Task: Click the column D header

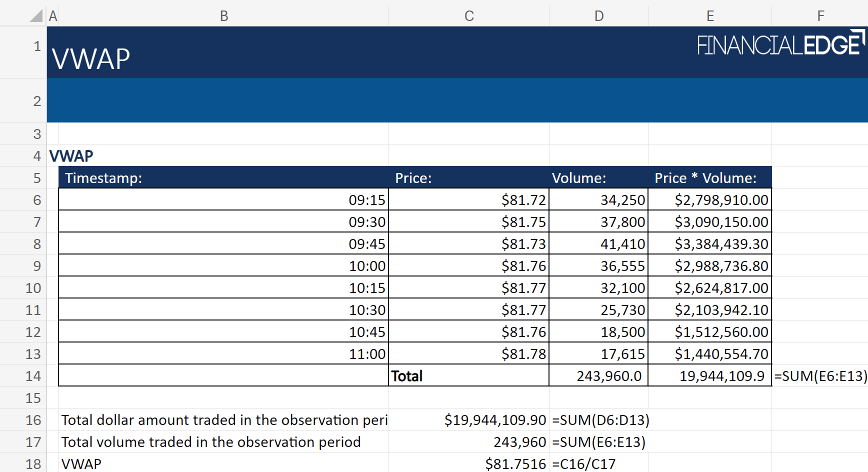Action: tap(598, 16)
